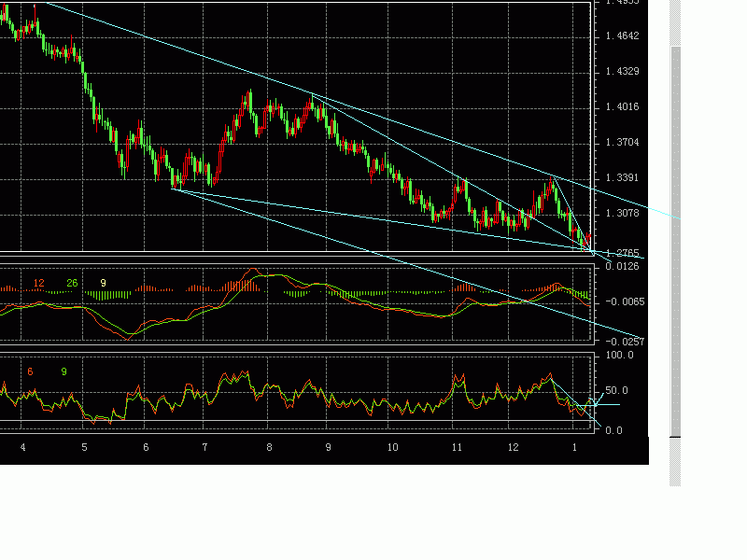
Task: Click the vertical scrollbar thumb on the right
Action: 675,242
